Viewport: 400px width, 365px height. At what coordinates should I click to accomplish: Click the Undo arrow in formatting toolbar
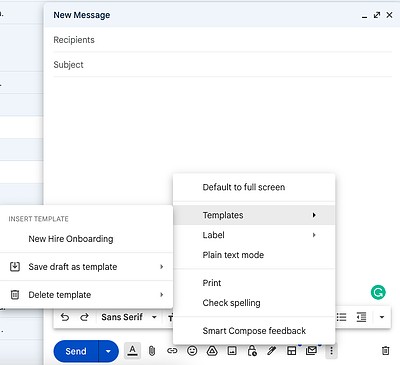65,317
